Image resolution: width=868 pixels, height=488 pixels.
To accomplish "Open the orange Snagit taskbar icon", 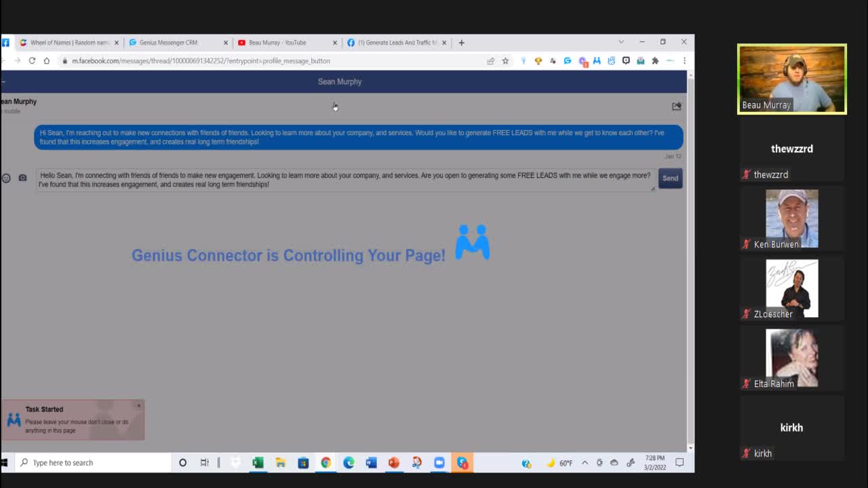I will tap(462, 463).
